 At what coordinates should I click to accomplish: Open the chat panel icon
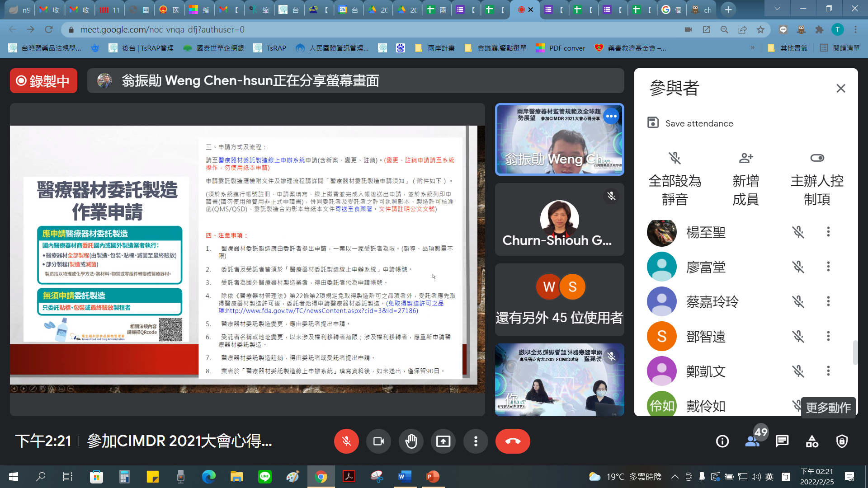coord(782,441)
